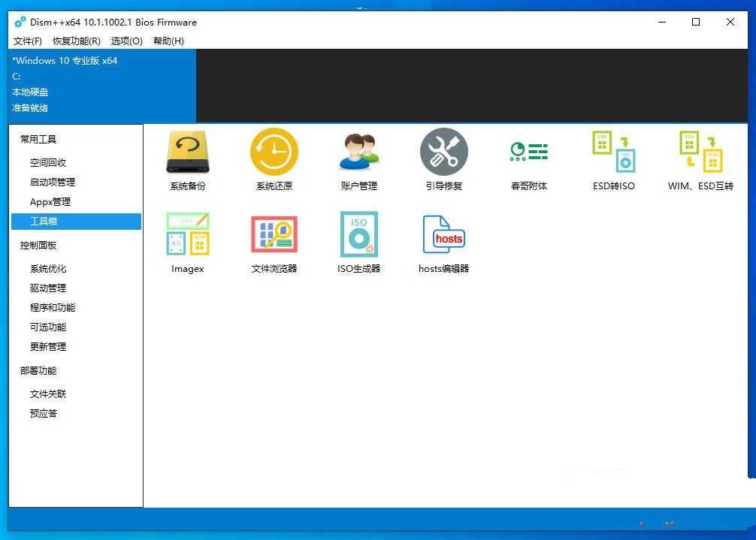Open the 文件(F) menu
The width and height of the screenshot is (756, 540).
(28, 41)
